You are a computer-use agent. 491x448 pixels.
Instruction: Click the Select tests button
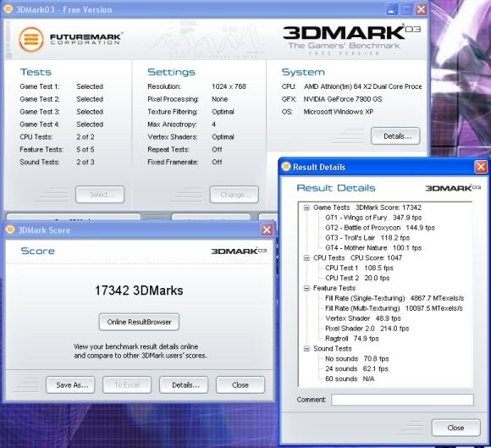[100, 195]
